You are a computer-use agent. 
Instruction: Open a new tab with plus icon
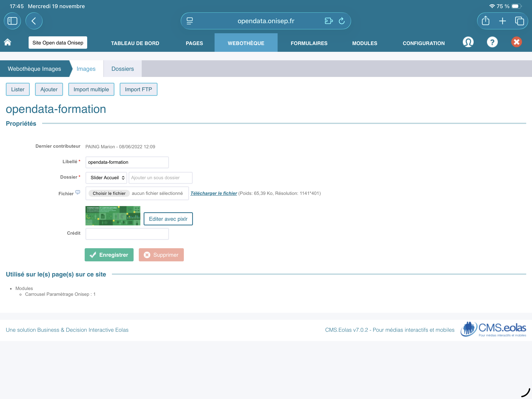pyautogui.click(x=502, y=21)
